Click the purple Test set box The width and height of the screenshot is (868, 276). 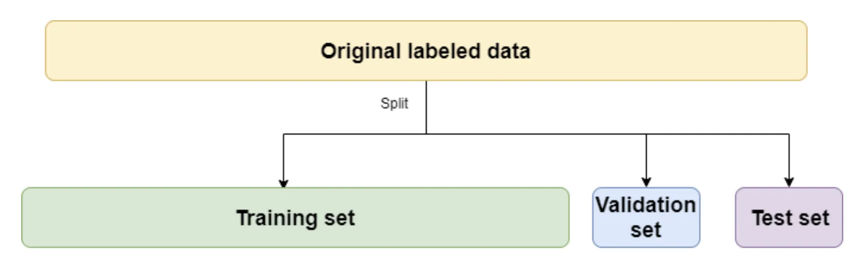789,218
